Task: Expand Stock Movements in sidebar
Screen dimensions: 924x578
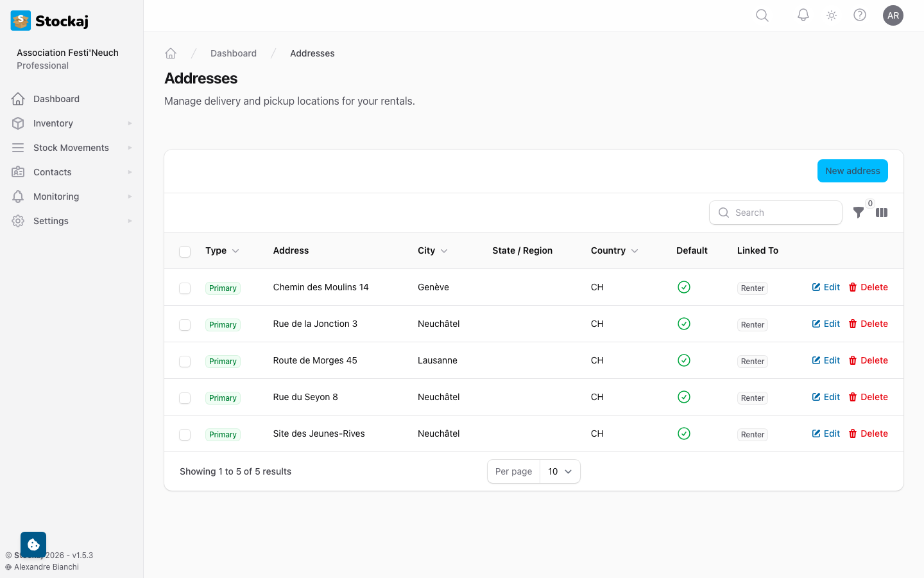Action: (72, 148)
